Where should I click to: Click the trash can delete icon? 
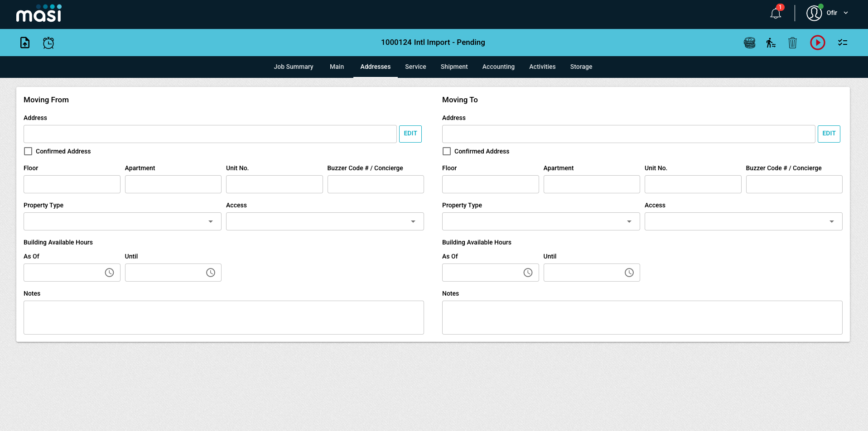[792, 43]
